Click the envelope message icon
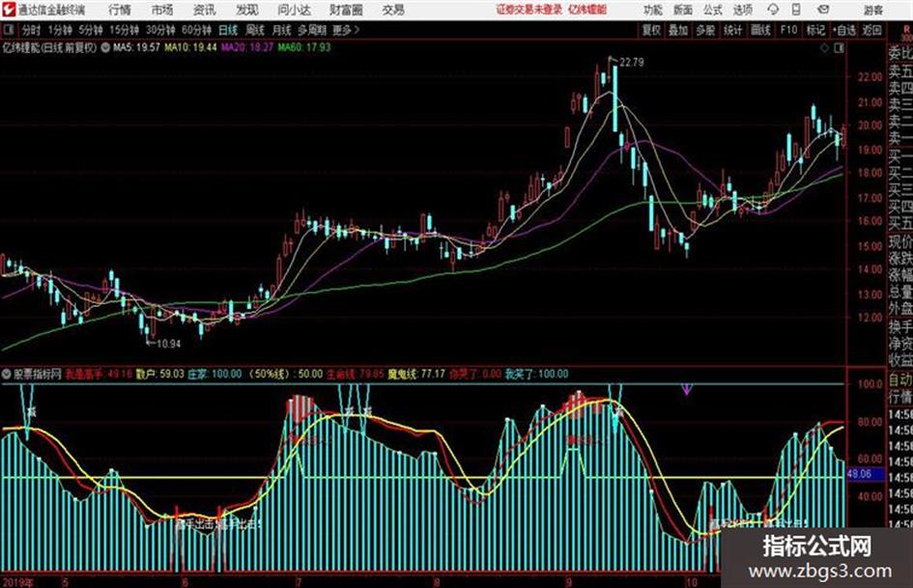913x588 pixels. pyautogui.click(x=823, y=10)
